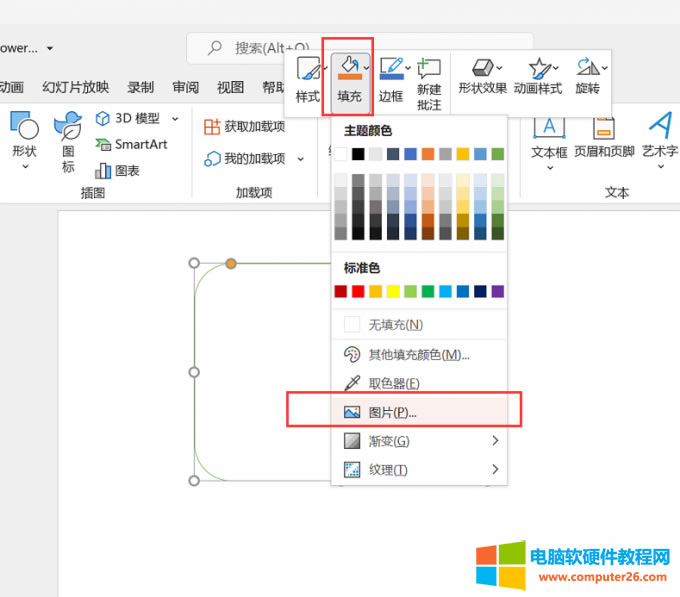Open the 3D 模型 dropdown
The width and height of the screenshot is (680, 597).
pos(175,119)
